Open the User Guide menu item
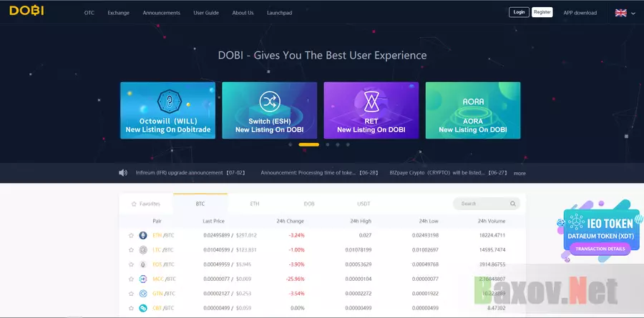644x318 pixels. tap(206, 13)
